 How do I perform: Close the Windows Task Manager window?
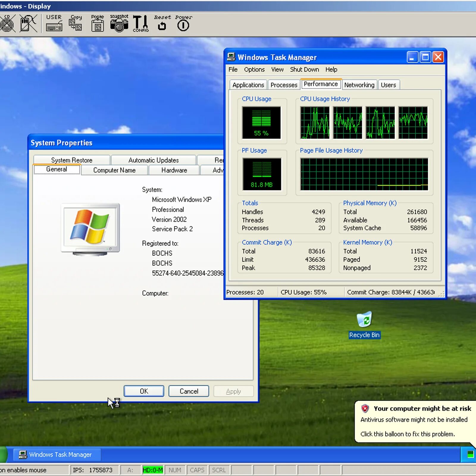(x=438, y=57)
